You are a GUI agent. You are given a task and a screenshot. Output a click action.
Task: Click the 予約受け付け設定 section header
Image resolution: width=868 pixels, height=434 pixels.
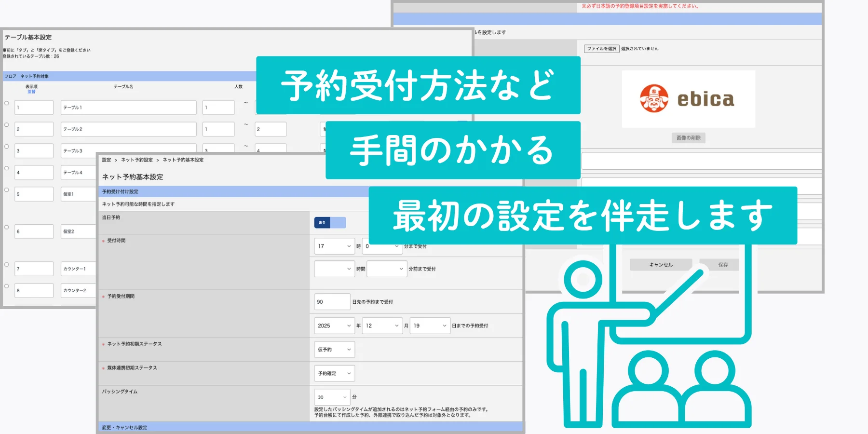(x=234, y=191)
